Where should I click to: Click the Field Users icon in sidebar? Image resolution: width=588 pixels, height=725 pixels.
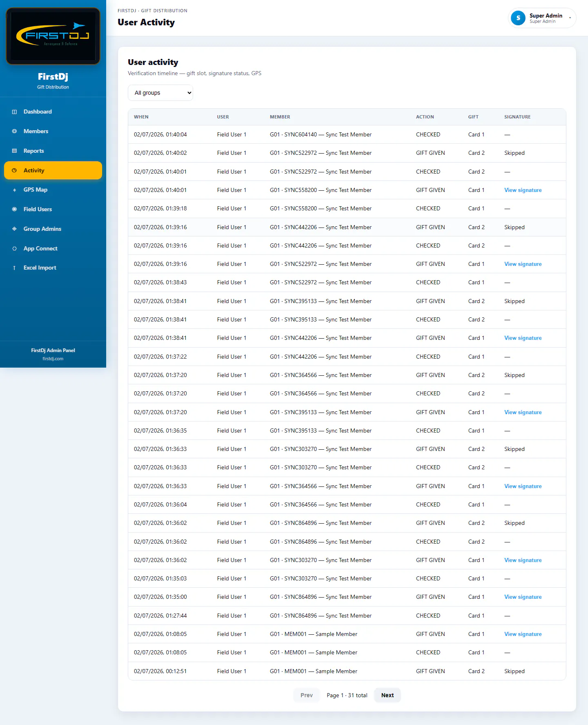tap(14, 210)
